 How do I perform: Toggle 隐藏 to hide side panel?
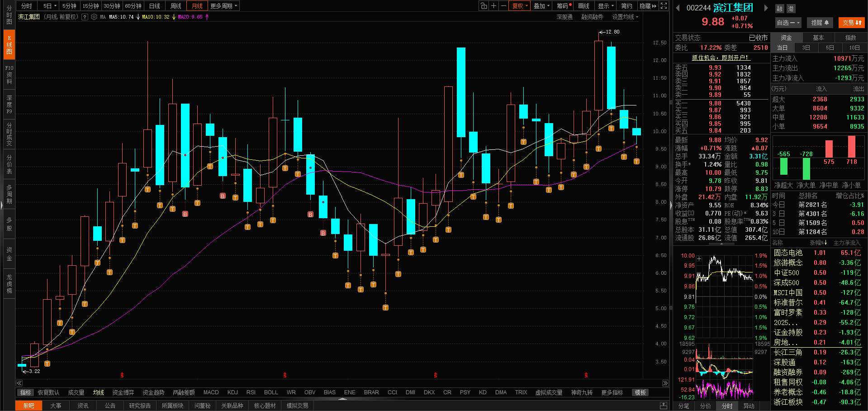648,6
